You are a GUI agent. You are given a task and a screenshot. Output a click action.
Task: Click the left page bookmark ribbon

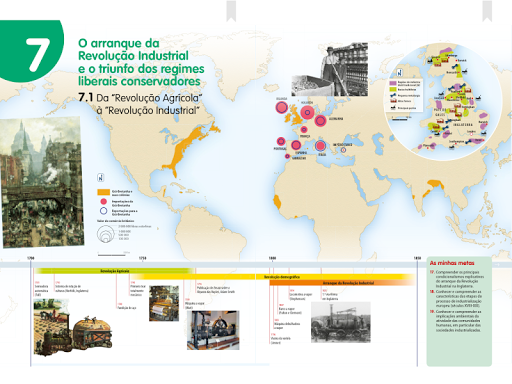pyautogui.click(x=231, y=10)
